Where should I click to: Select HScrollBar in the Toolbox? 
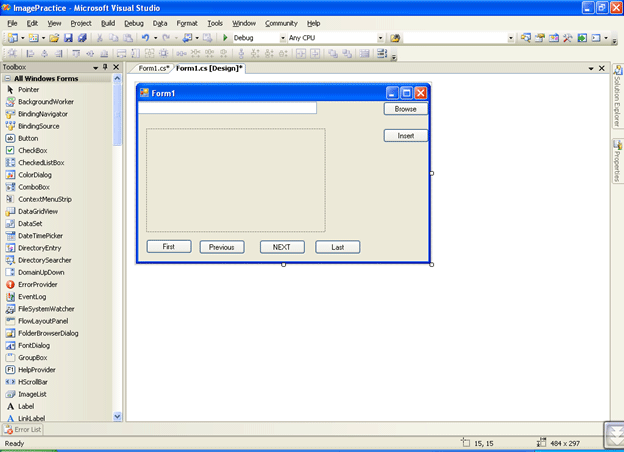tap(33, 382)
